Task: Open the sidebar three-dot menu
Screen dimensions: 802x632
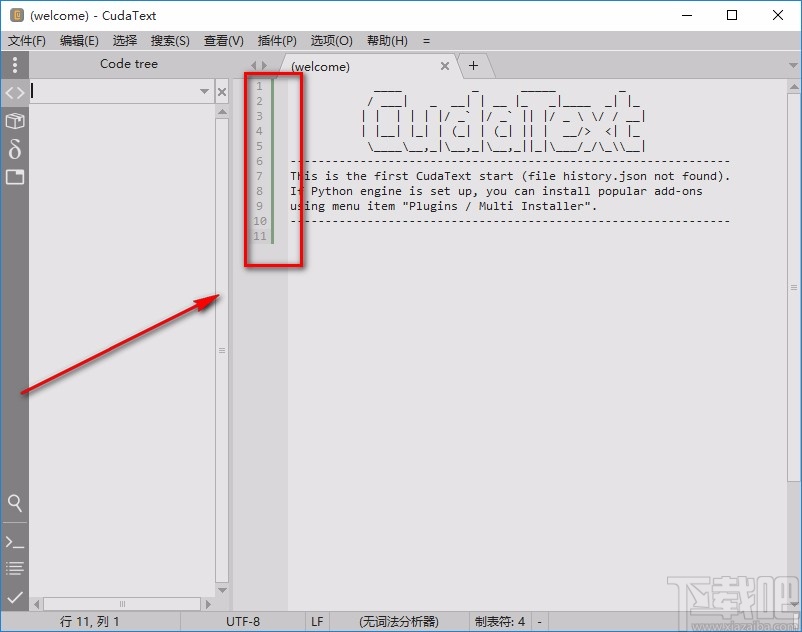Action: tap(15, 65)
